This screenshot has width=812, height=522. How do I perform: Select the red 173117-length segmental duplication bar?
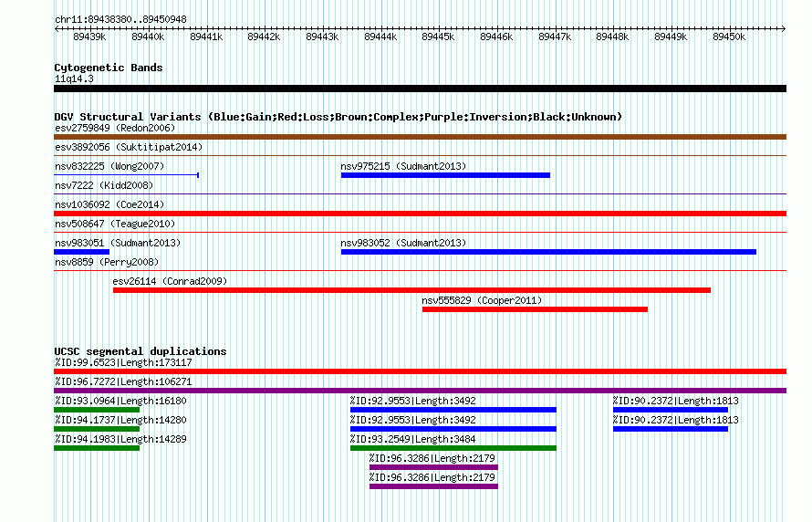(420, 371)
